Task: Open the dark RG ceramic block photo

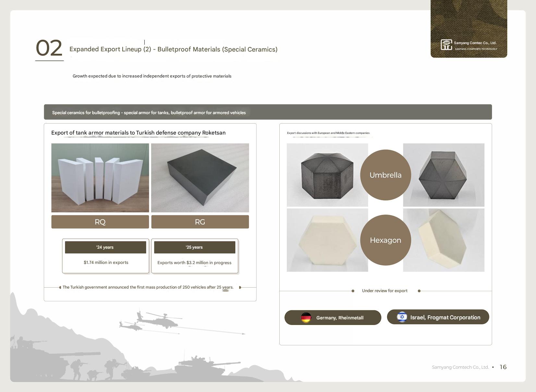Action: click(x=200, y=178)
